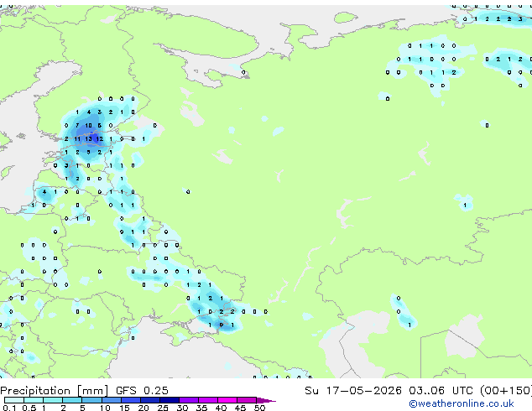
Task: Click the legend label 45
Action: click(240, 408)
